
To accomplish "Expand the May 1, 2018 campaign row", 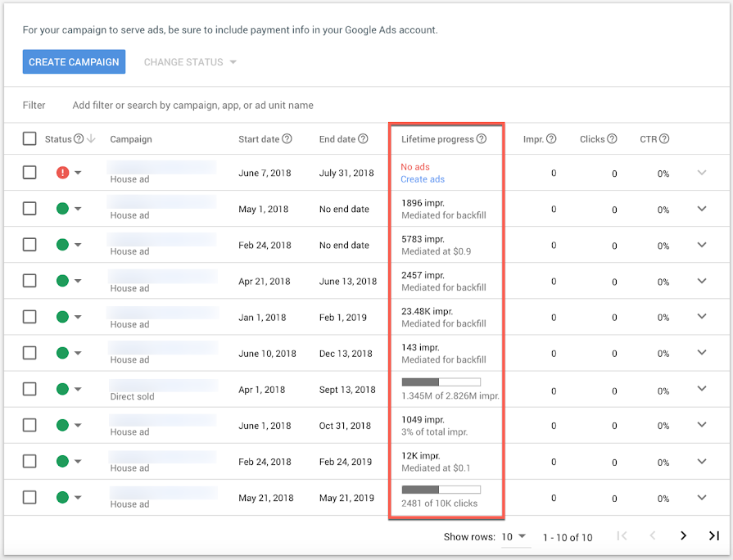I will (x=702, y=209).
